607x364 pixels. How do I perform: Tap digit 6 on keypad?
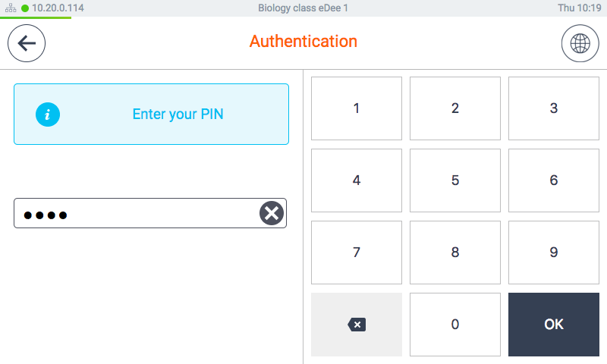[x=554, y=180]
